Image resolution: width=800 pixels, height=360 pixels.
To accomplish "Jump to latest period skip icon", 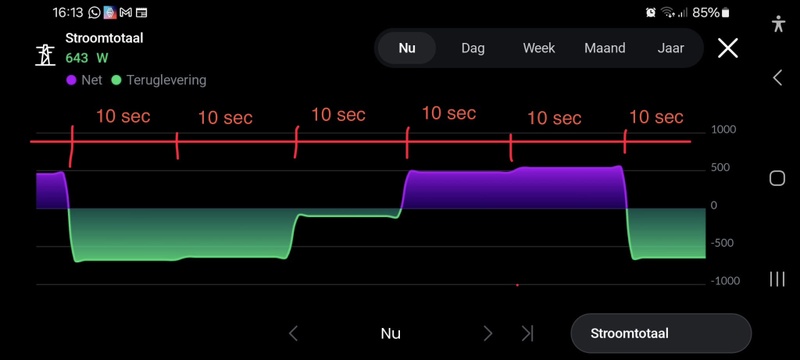I will pos(527,333).
